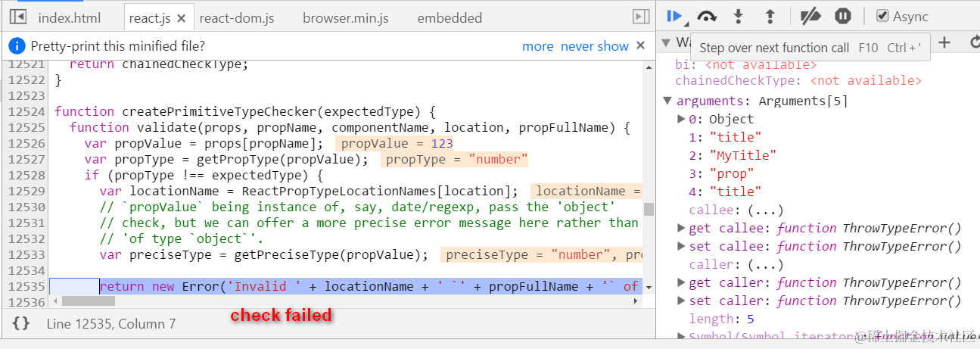Click the editor's scroll-right arrow
This screenshot has height=349, width=980.
click(635, 301)
